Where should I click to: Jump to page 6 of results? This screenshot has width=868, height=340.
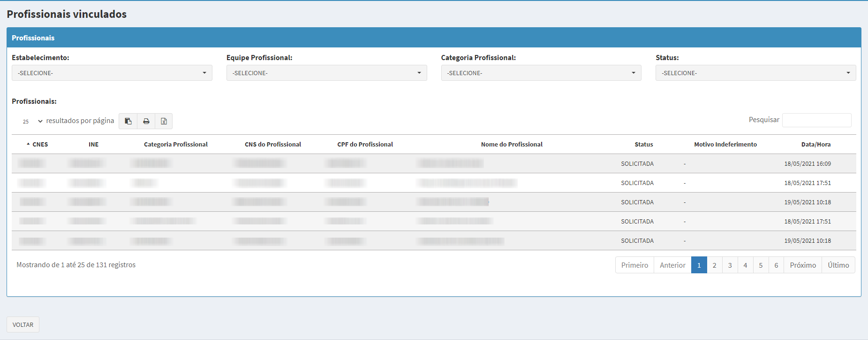coord(776,265)
